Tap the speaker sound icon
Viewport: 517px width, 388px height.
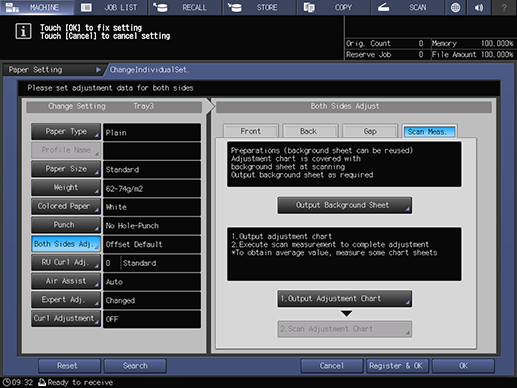tap(479, 7)
